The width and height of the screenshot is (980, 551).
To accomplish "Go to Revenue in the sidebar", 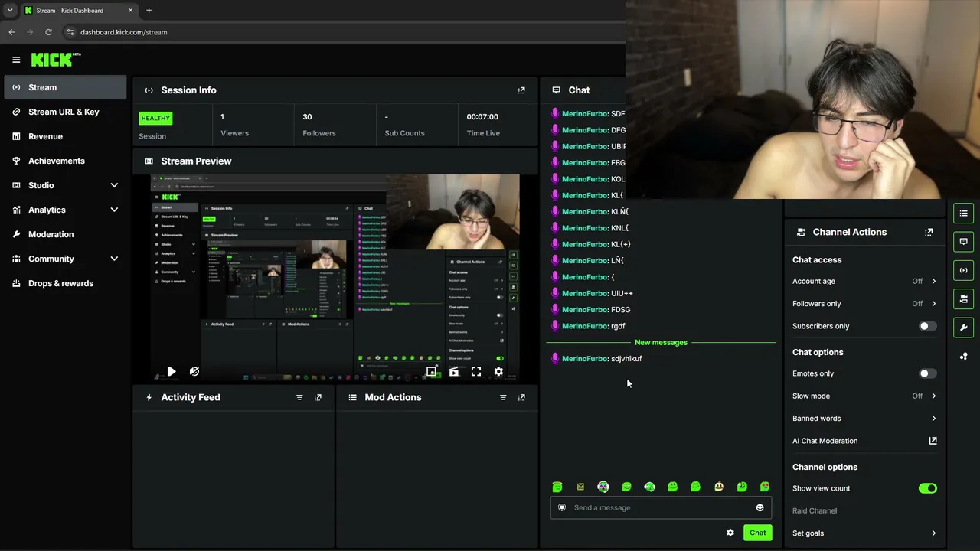I will click(x=65, y=136).
